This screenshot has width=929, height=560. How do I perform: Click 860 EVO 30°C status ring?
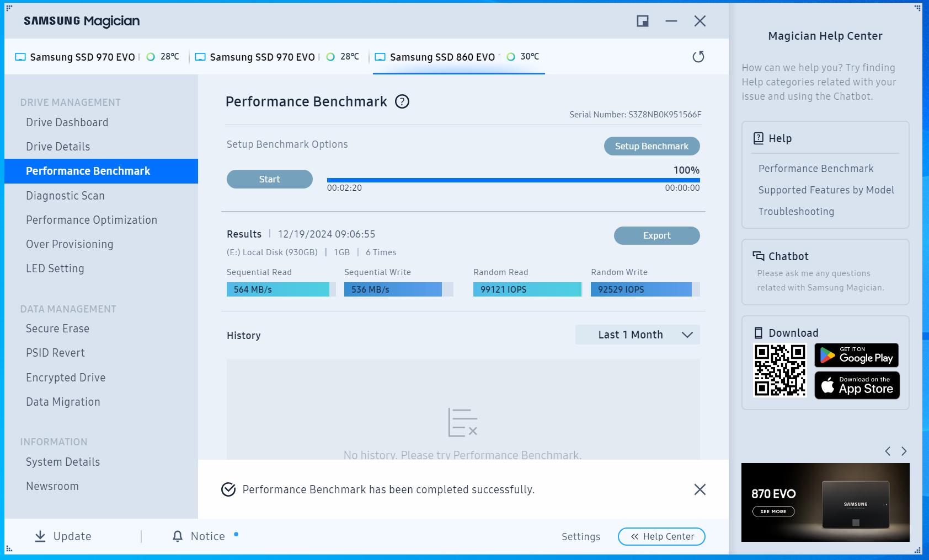pyautogui.click(x=511, y=57)
